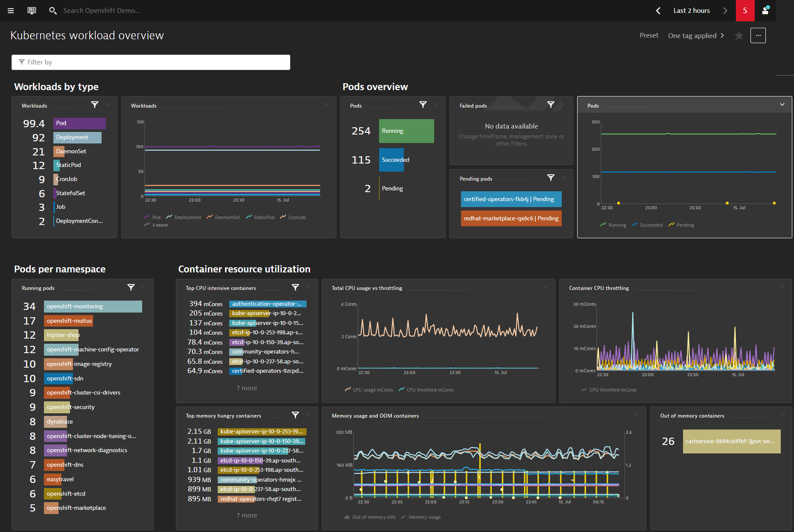Click filter icon on Workloads tile
Screen dimensions: 794x532
click(95, 105)
